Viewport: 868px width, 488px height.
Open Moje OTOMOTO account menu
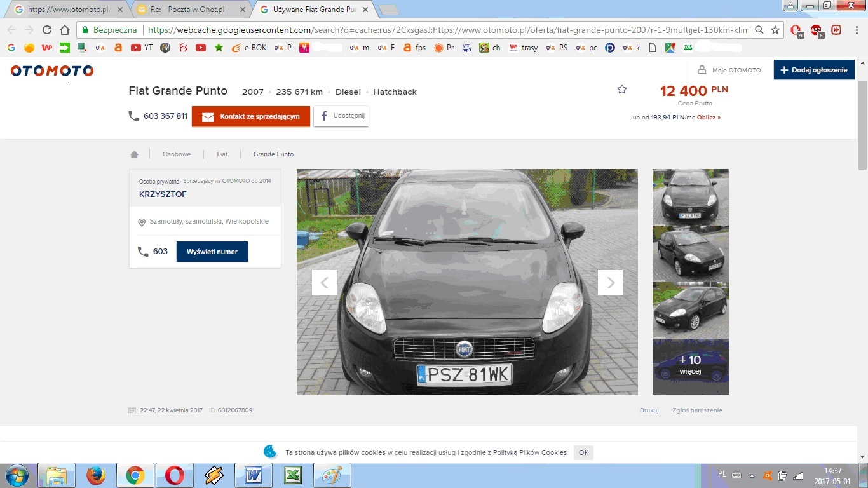[x=729, y=70]
